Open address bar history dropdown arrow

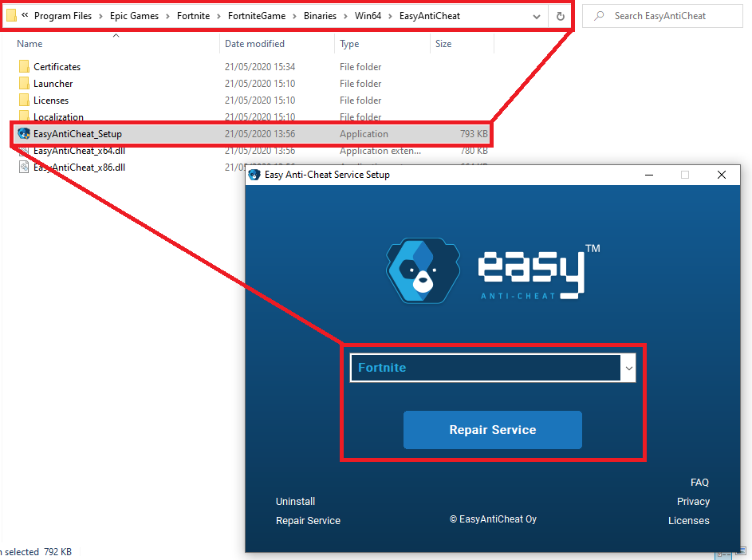coord(536,17)
